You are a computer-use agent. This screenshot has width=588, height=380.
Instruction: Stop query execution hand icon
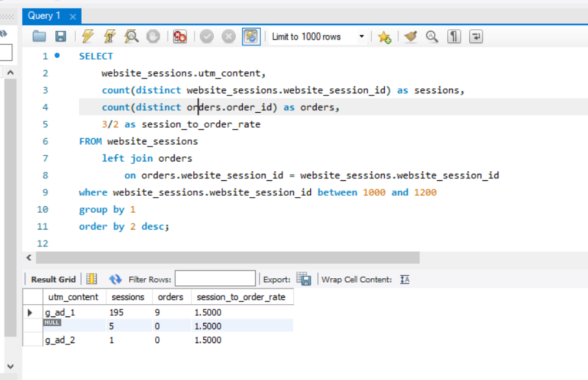153,36
